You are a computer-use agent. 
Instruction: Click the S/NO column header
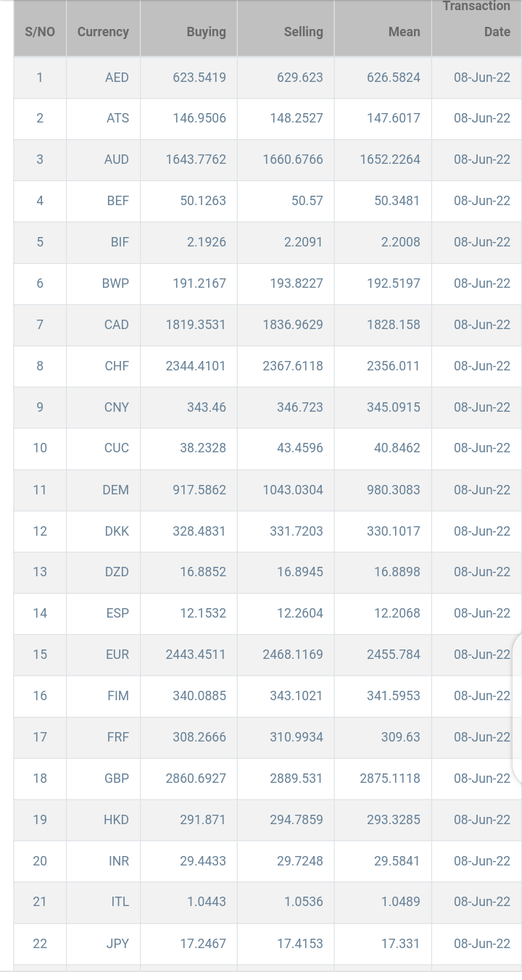[40, 32]
